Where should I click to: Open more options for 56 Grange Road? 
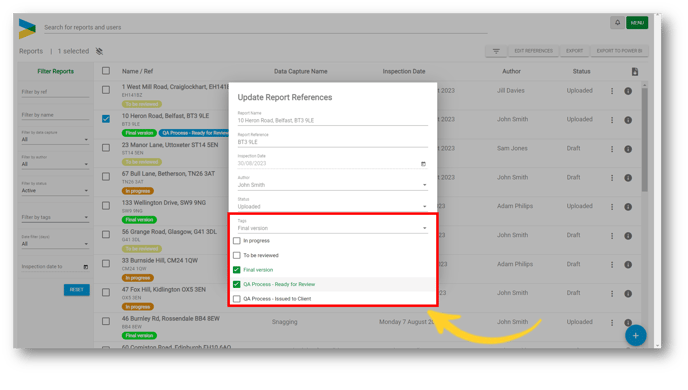click(612, 236)
